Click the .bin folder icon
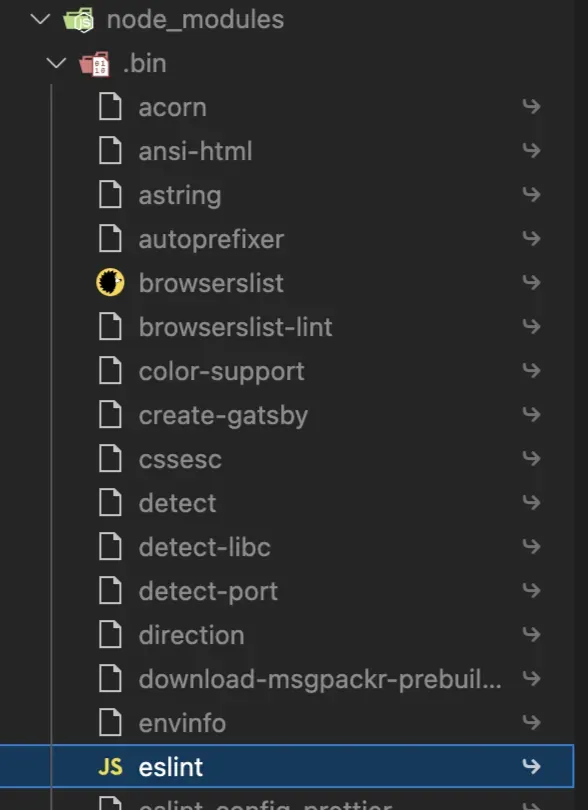The height and width of the screenshot is (810, 588). [x=99, y=63]
